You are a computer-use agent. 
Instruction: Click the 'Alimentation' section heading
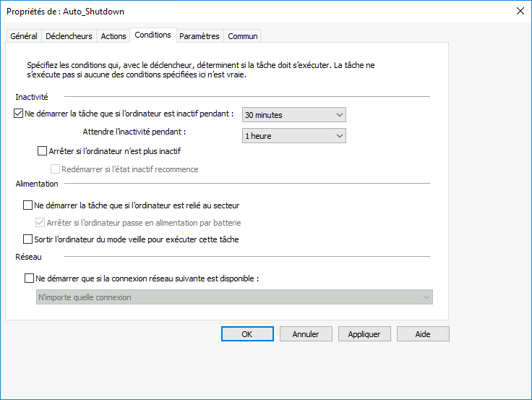coord(37,184)
